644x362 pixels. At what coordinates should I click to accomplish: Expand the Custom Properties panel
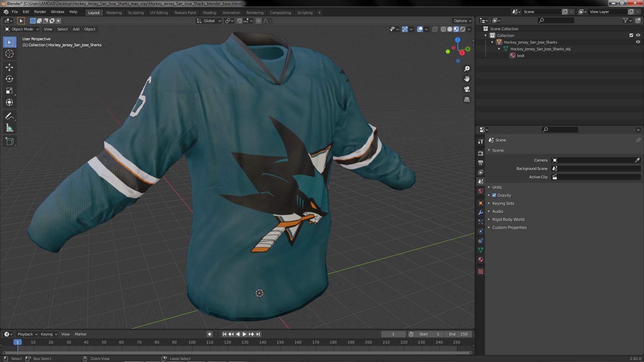pyautogui.click(x=509, y=227)
